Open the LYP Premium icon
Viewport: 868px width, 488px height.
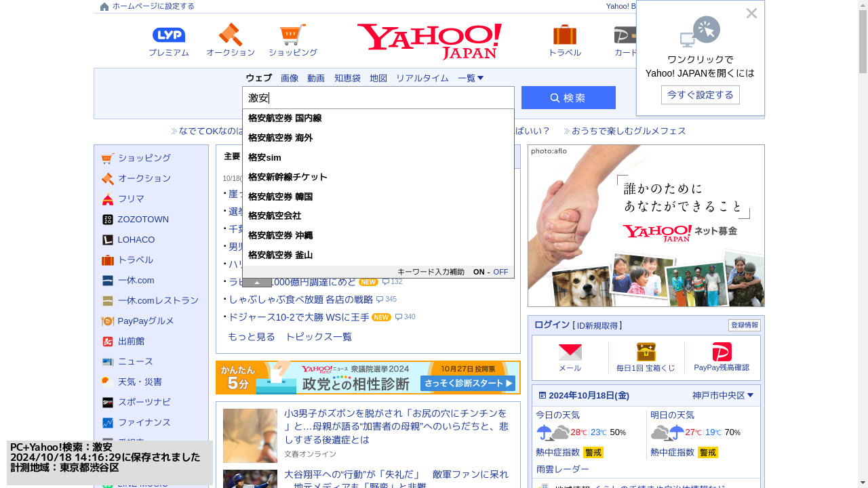[x=169, y=35]
